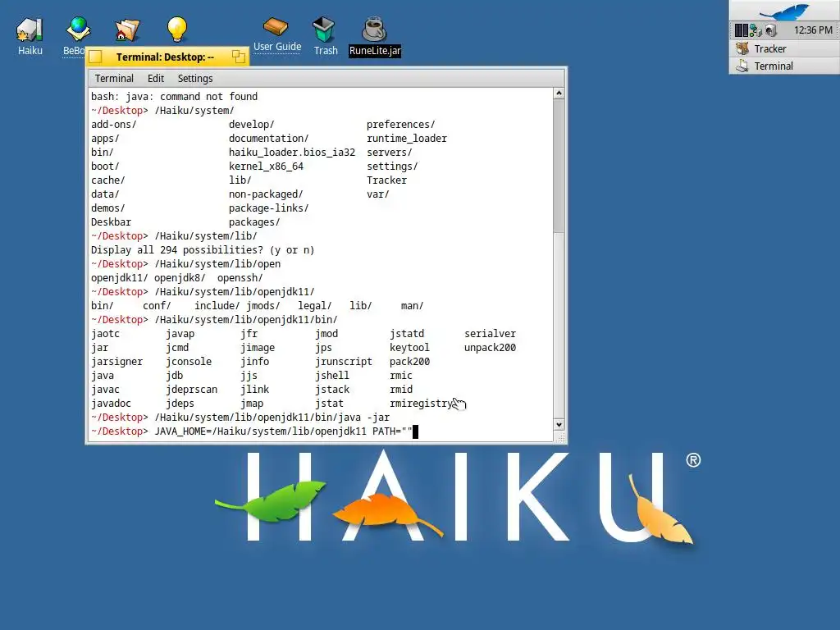
Task: Click 'cache/' in the listing
Action: tap(107, 180)
